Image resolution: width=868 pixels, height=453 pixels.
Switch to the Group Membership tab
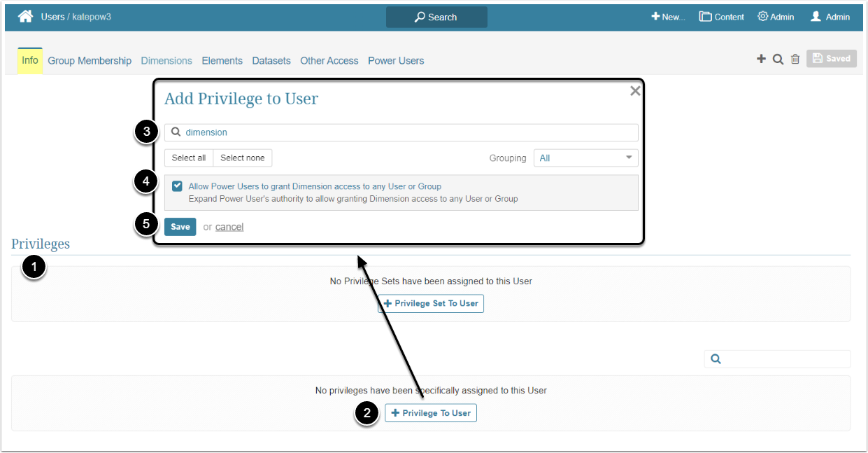coord(90,61)
